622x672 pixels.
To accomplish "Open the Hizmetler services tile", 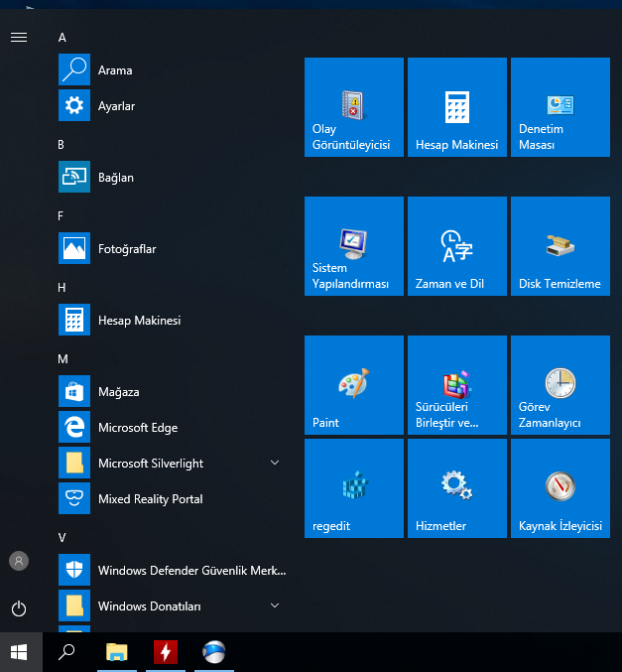I will 457,488.
